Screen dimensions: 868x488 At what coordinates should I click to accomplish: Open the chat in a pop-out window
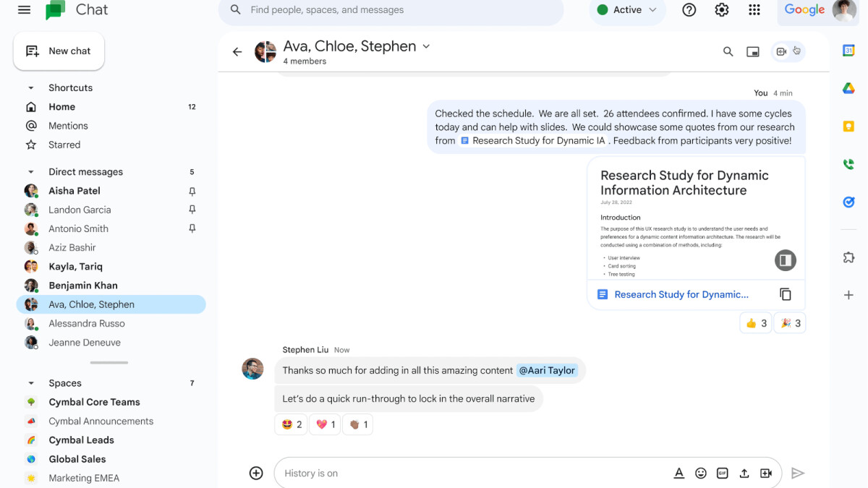pyautogui.click(x=752, y=51)
